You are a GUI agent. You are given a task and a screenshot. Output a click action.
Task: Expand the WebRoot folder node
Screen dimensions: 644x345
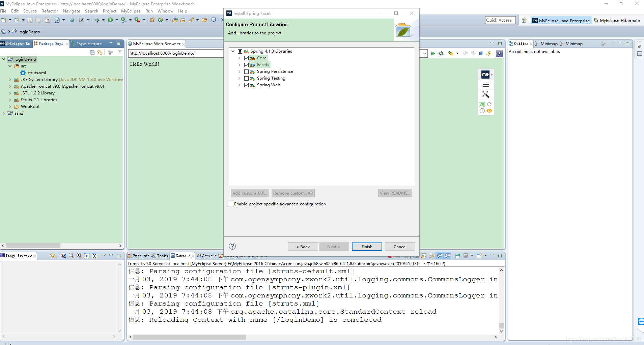tap(10, 107)
